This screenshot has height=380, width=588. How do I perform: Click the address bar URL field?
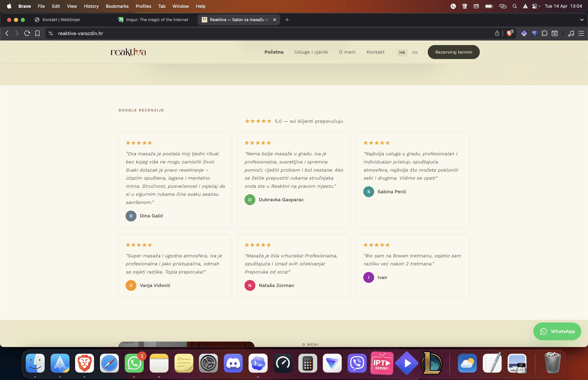pos(247,33)
